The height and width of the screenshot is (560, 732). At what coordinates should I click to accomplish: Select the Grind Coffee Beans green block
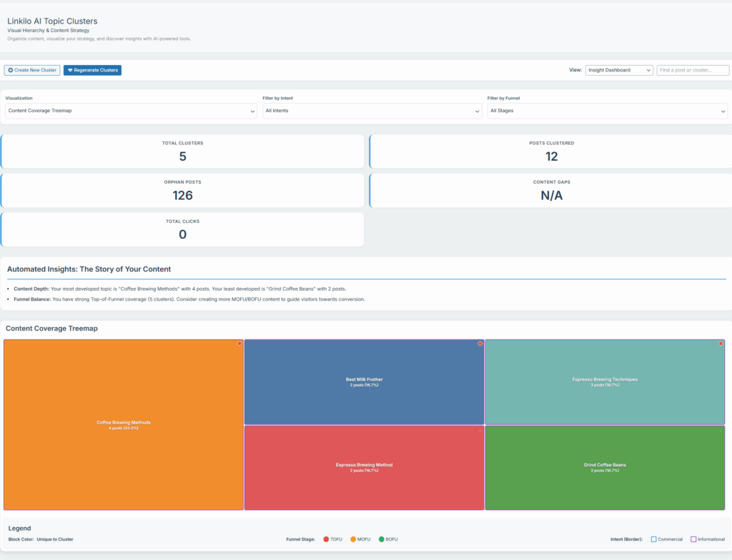(604, 467)
